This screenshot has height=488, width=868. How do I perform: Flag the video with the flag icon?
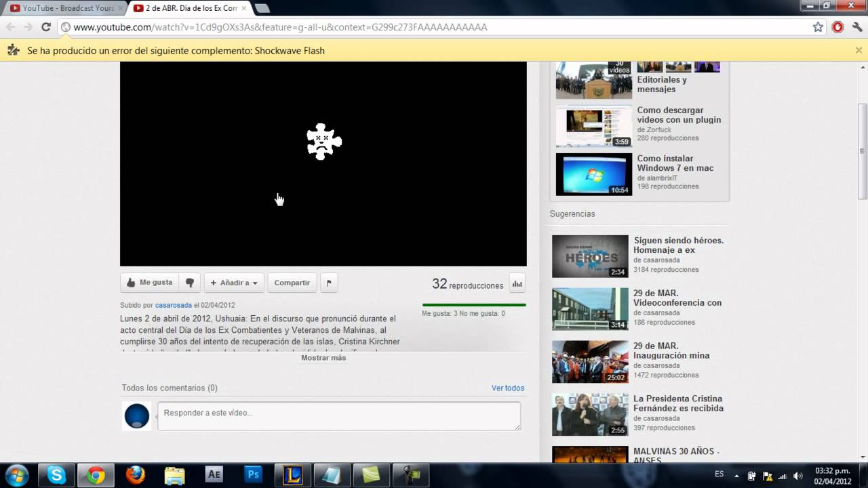pyautogui.click(x=329, y=283)
